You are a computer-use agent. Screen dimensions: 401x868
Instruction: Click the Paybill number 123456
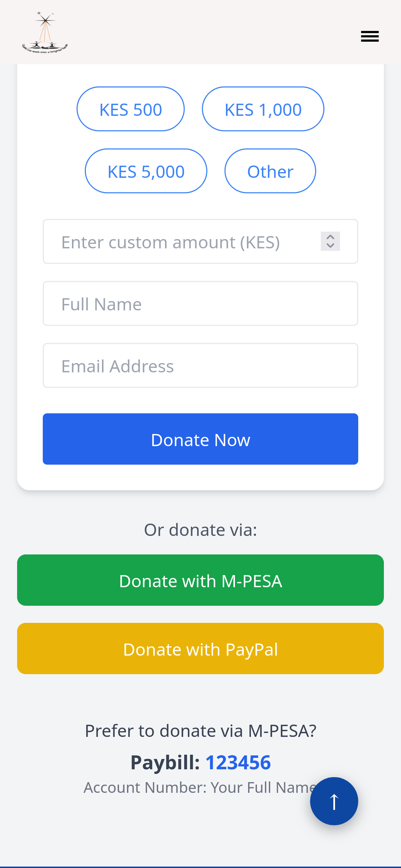[238, 763]
